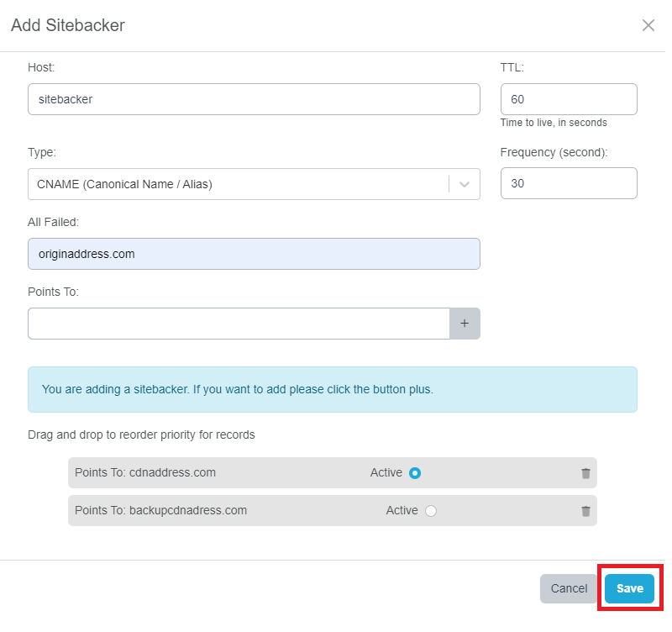Close the Add Sitebacker dialog

(x=648, y=25)
